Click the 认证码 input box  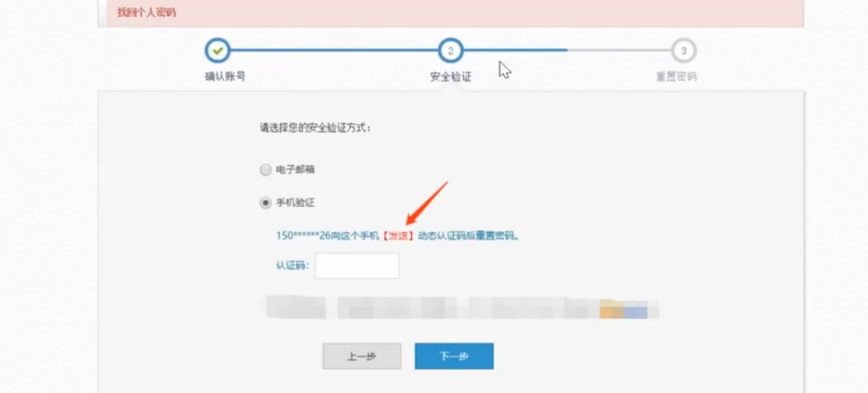(x=357, y=266)
